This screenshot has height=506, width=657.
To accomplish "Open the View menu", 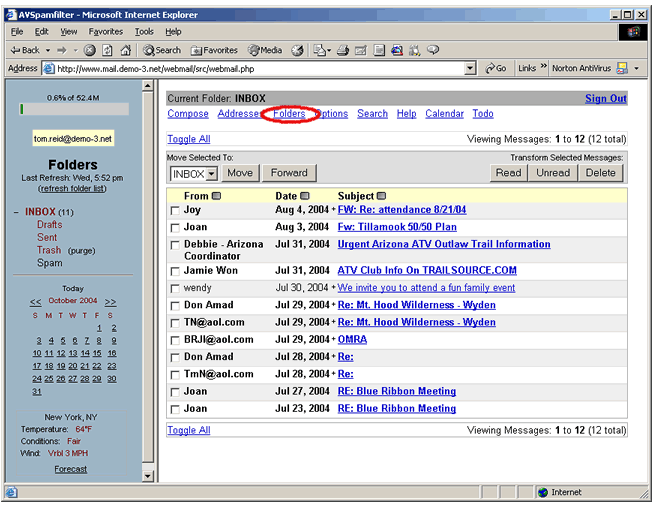I will click(x=68, y=32).
